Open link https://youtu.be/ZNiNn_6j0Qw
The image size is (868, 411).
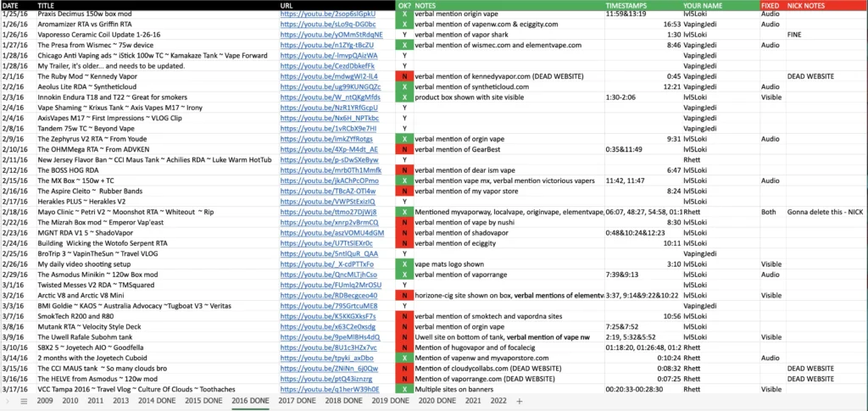click(330, 369)
